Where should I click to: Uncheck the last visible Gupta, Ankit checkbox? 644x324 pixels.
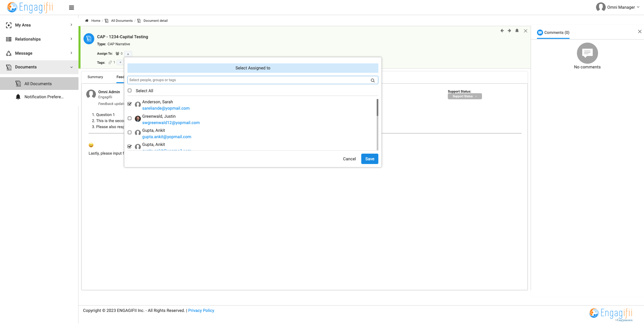pos(129,147)
